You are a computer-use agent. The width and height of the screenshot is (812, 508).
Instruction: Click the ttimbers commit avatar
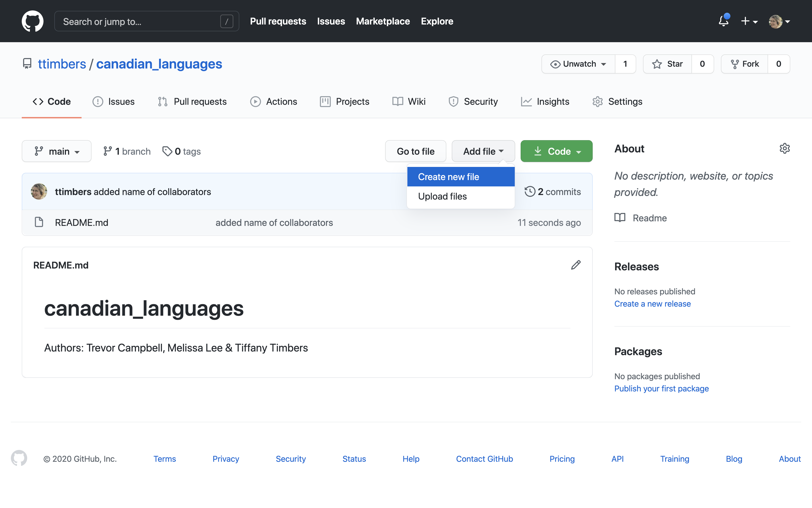(39, 191)
